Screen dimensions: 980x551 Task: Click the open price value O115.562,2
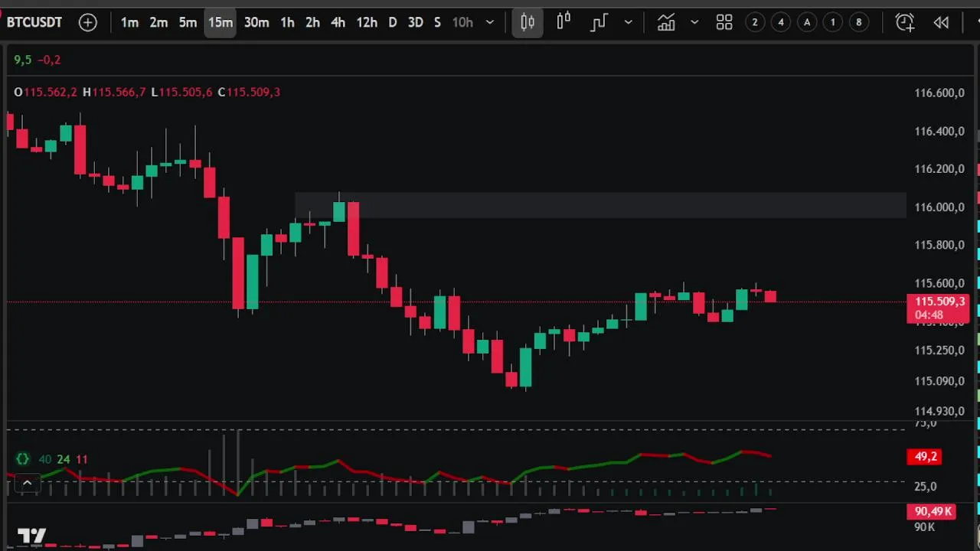[46, 92]
